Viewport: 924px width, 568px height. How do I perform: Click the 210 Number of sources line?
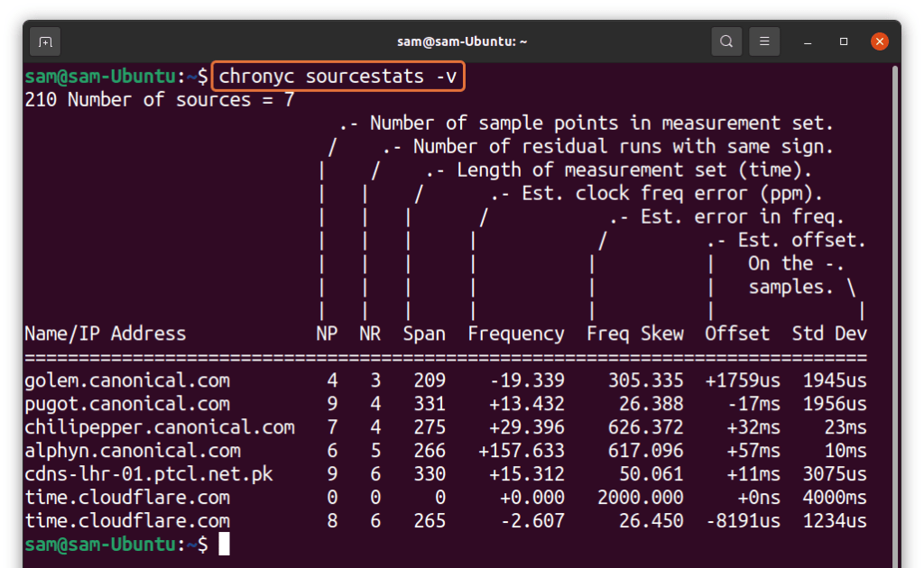pyautogui.click(x=159, y=99)
